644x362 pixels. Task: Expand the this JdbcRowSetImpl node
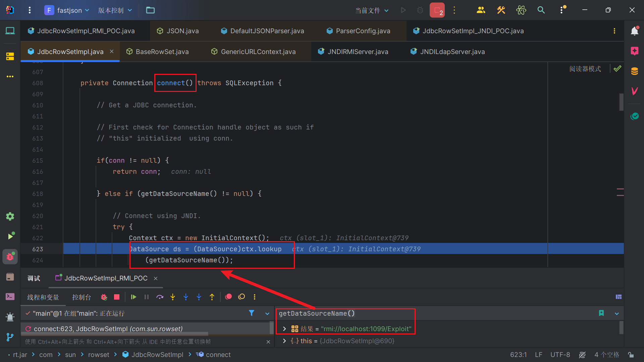(x=284, y=341)
